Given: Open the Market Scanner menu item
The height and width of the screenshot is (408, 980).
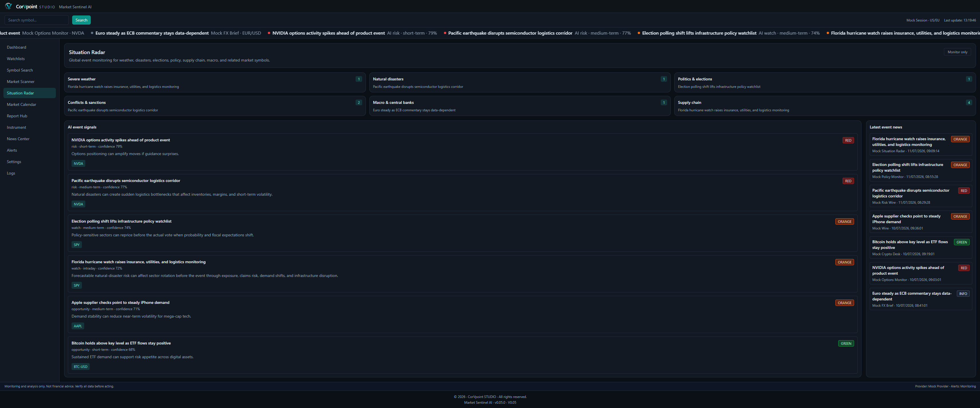Looking at the screenshot, I should point(21,82).
